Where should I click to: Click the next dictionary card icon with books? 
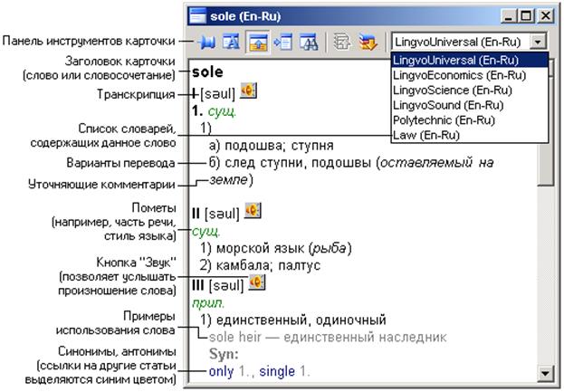(x=368, y=42)
